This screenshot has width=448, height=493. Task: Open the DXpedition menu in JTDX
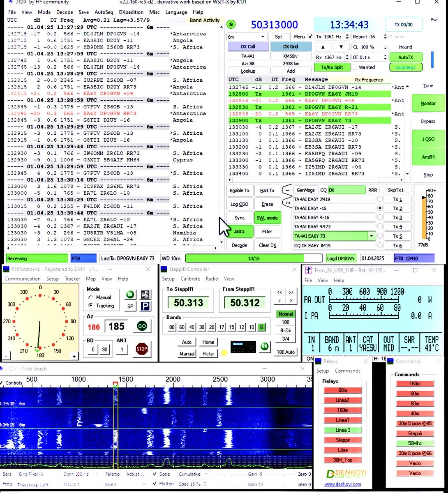click(x=131, y=12)
